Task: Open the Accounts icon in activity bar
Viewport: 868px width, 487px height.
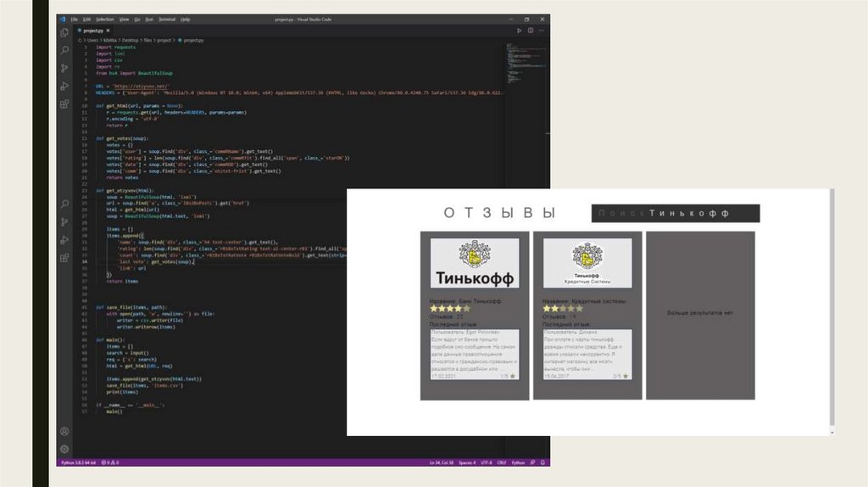Action: click(x=64, y=431)
